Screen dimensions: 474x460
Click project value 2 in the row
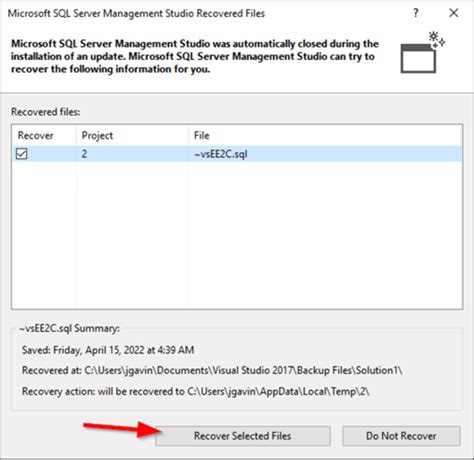coord(84,154)
